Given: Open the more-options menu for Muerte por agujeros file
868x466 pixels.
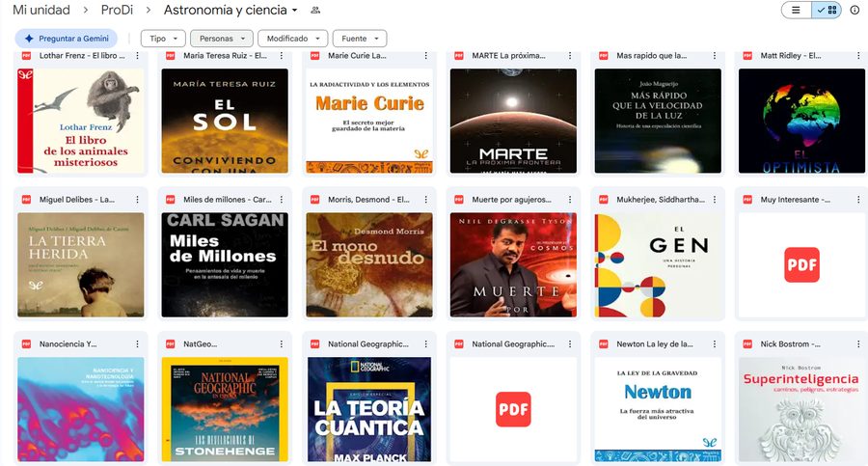Looking at the screenshot, I should coord(570,200).
